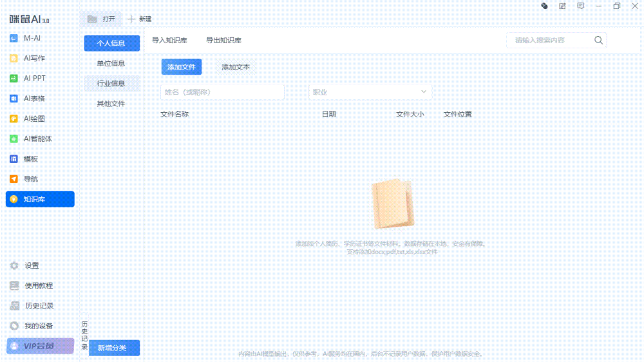
Task: Go to the AI表格 spreadsheet module
Action: pos(35,99)
